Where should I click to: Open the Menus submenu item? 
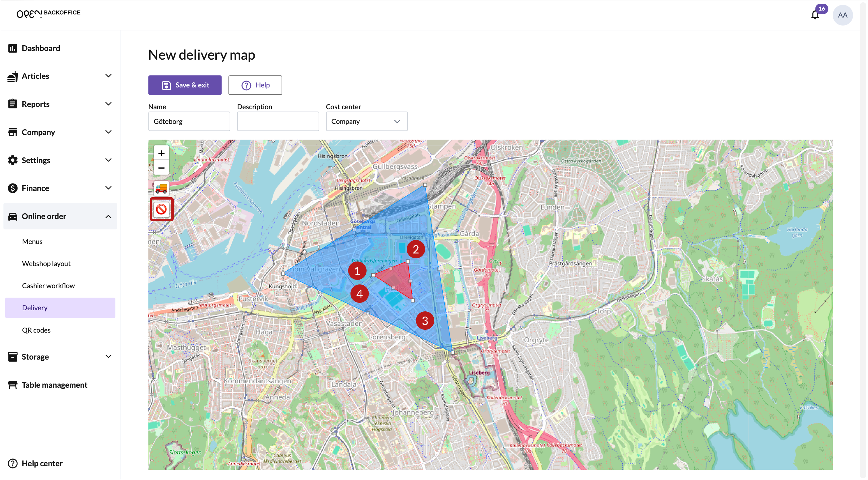(x=32, y=241)
